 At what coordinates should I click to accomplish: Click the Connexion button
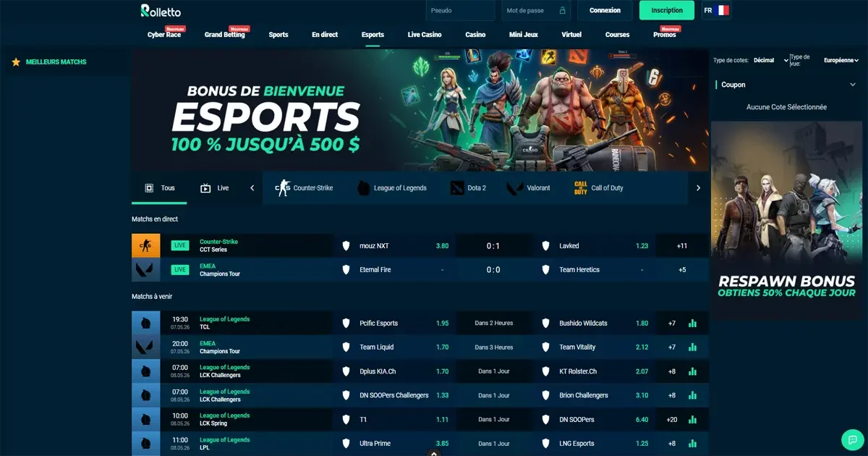[605, 10]
